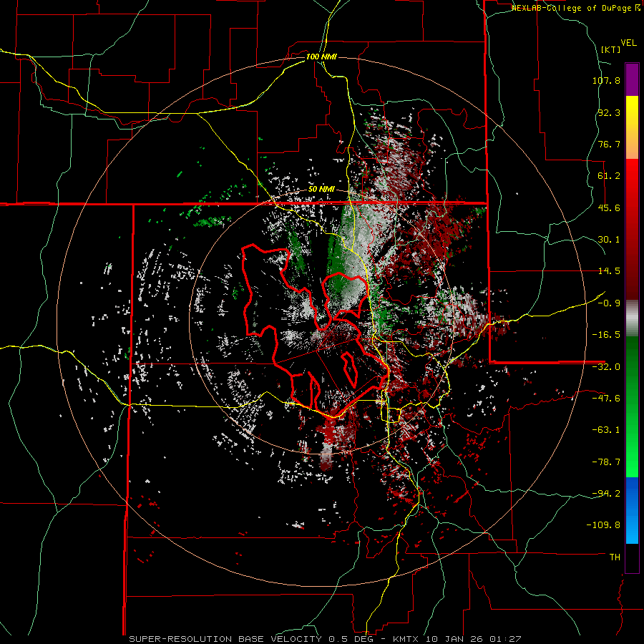Click the TH legend label
Image resolution: width=644 pixels, height=644 pixels.
pyautogui.click(x=615, y=557)
